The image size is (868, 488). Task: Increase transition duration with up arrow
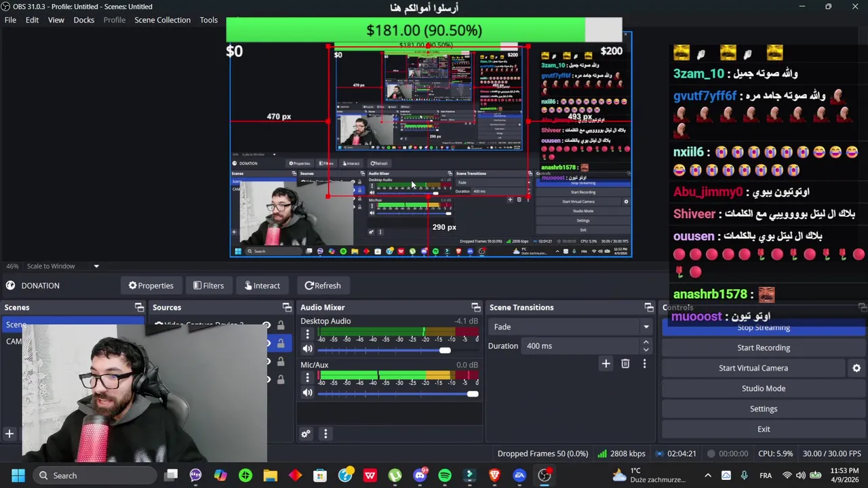[x=646, y=342]
